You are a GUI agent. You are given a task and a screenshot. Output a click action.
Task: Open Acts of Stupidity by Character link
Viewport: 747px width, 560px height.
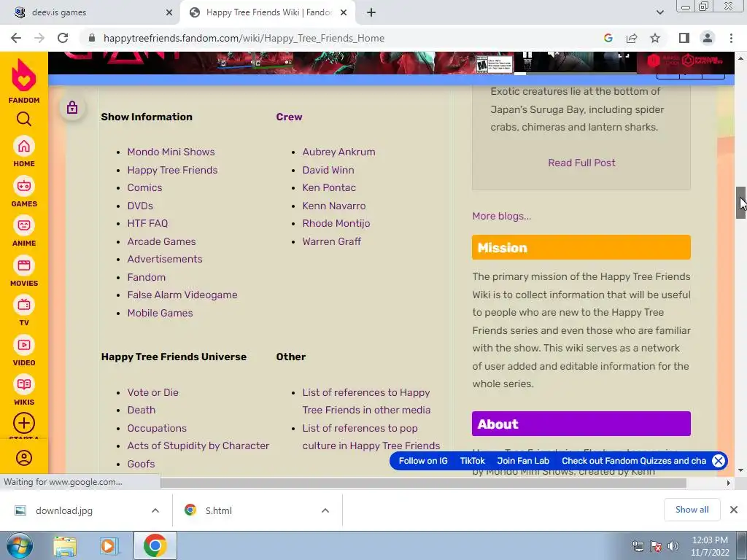pyautogui.click(x=198, y=446)
